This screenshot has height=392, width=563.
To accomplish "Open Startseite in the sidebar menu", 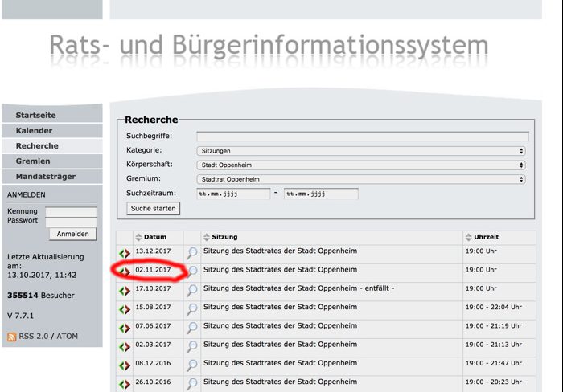I will click(36, 116).
